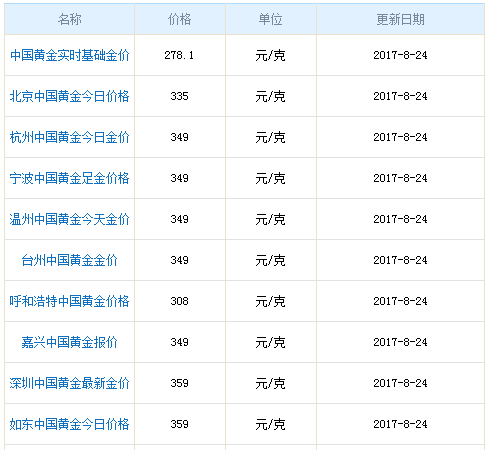Open 北京中国黄金今日价格 link
This screenshot has width=488, height=450.
(70, 96)
